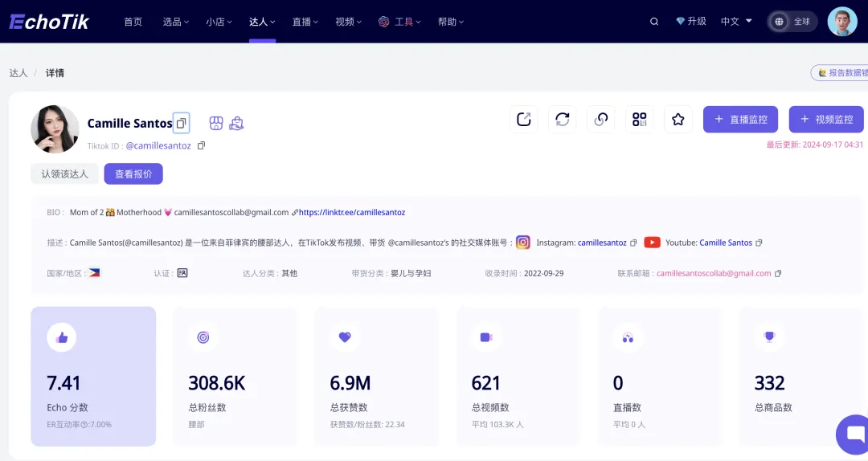The height and width of the screenshot is (461, 868).
Task: Open the search icon in header
Action: click(x=653, y=22)
